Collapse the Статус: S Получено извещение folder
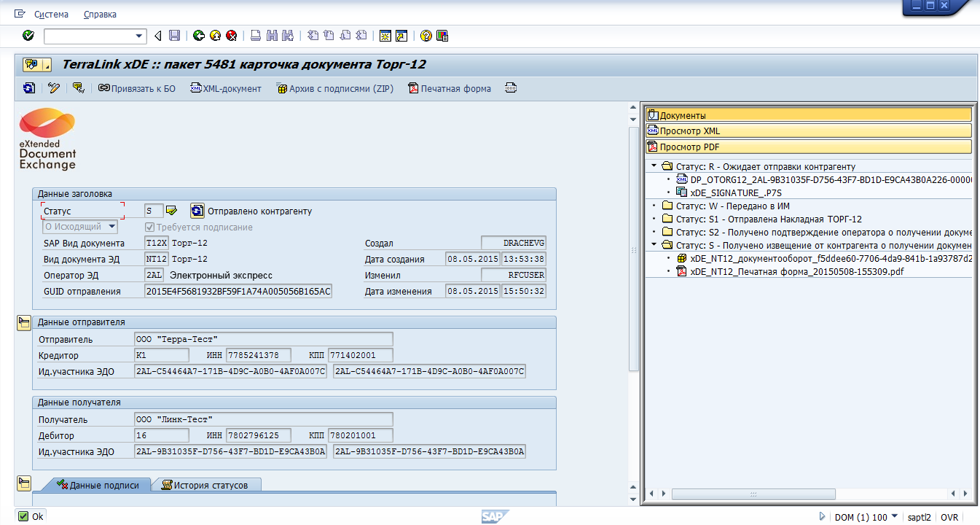This screenshot has width=980, height=525. coord(654,245)
